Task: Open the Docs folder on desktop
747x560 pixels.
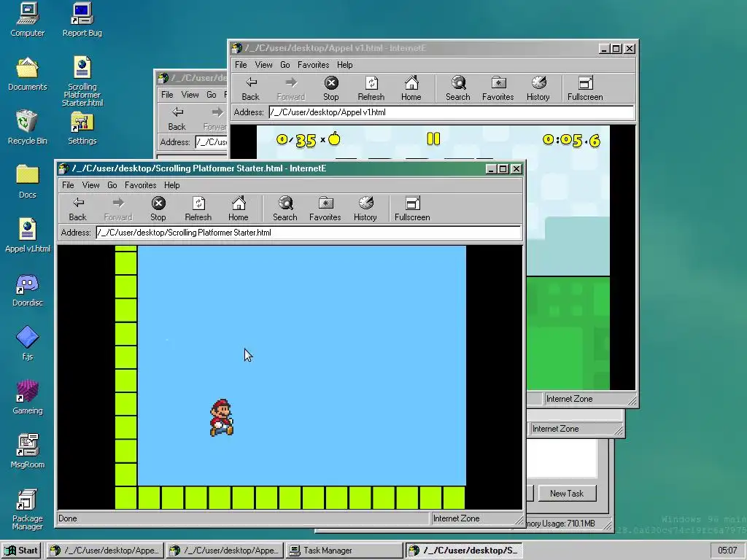Action: coord(27,182)
